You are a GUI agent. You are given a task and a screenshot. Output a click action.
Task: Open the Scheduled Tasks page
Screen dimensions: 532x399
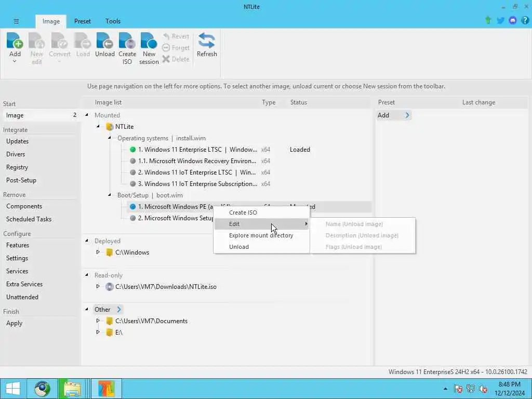[x=29, y=219]
